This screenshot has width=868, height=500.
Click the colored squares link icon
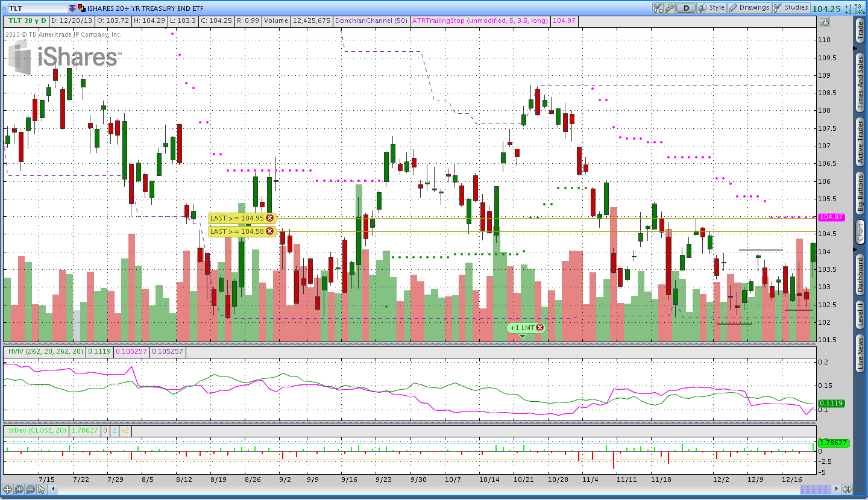point(81,8)
